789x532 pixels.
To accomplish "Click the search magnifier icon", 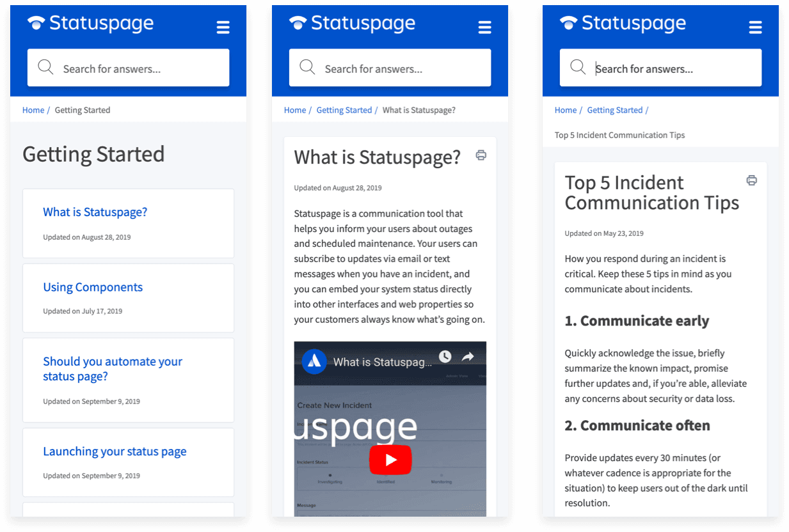I will [45, 67].
